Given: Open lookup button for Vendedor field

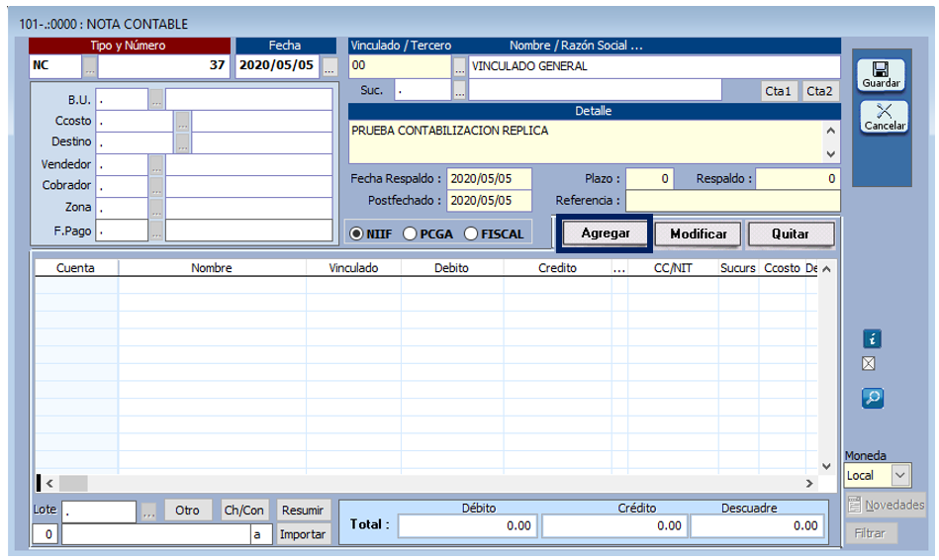Looking at the screenshot, I should (155, 164).
